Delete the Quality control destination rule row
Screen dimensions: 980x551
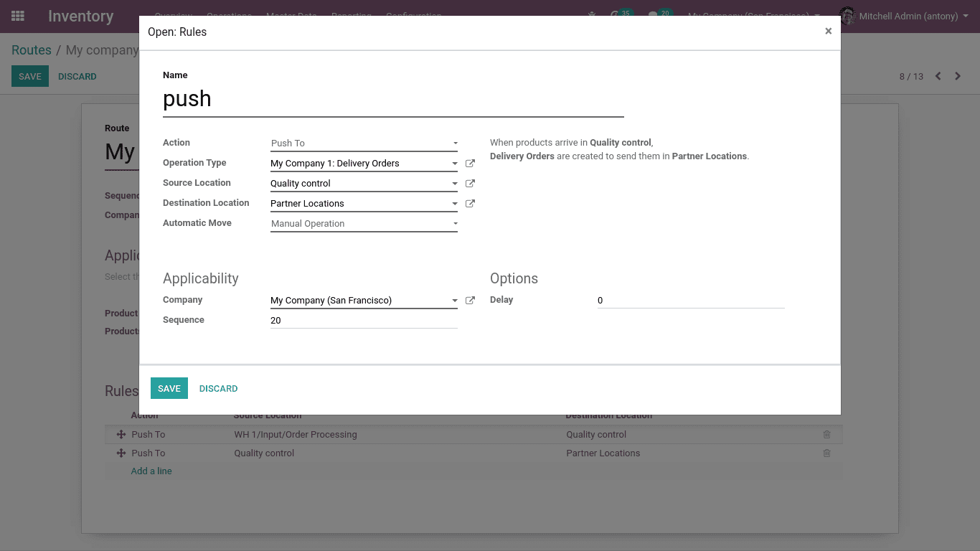(x=826, y=435)
